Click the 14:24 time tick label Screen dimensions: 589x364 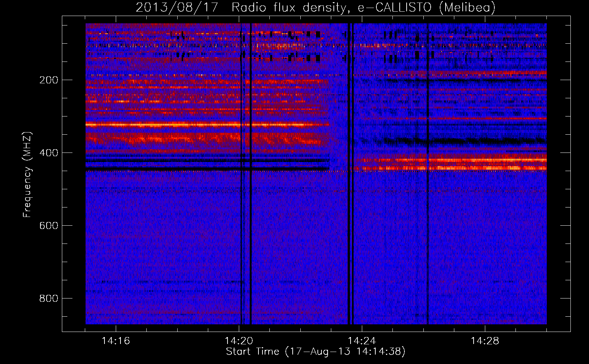click(362, 341)
